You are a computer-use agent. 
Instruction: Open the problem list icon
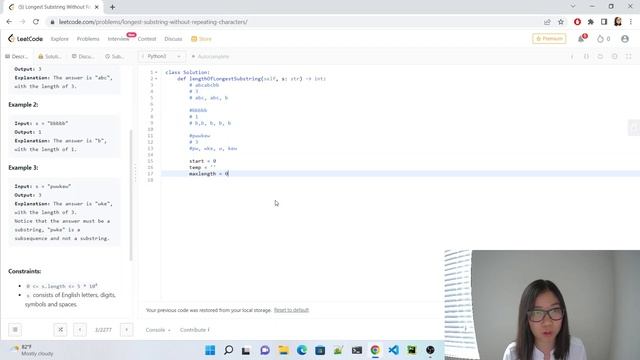(x=15, y=329)
